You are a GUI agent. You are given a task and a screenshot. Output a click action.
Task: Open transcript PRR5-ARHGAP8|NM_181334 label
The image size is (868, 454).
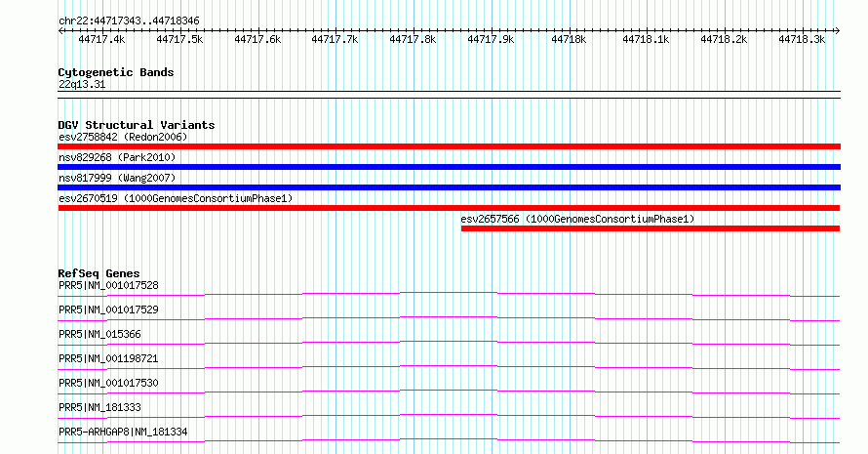123,432
